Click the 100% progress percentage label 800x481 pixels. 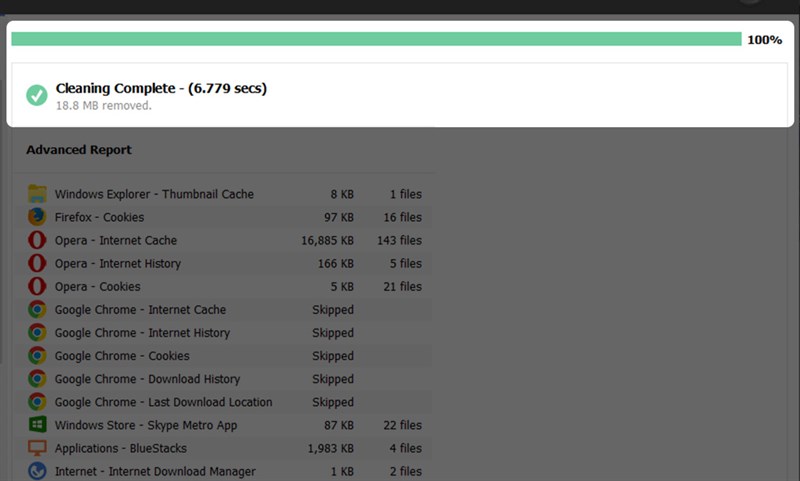tap(764, 40)
